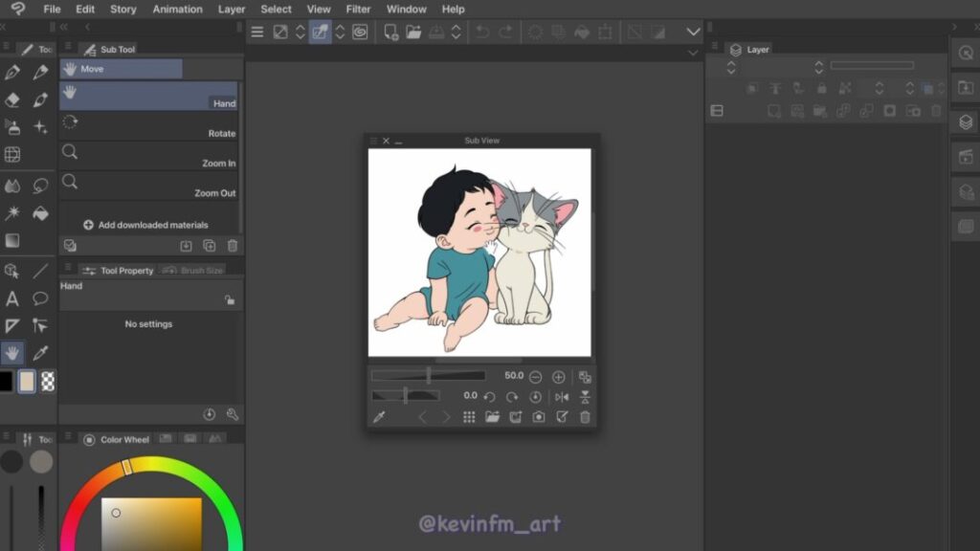Image resolution: width=980 pixels, height=551 pixels.
Task: Toggle the eyedropper in Sub View
Action: pos(379,417)
